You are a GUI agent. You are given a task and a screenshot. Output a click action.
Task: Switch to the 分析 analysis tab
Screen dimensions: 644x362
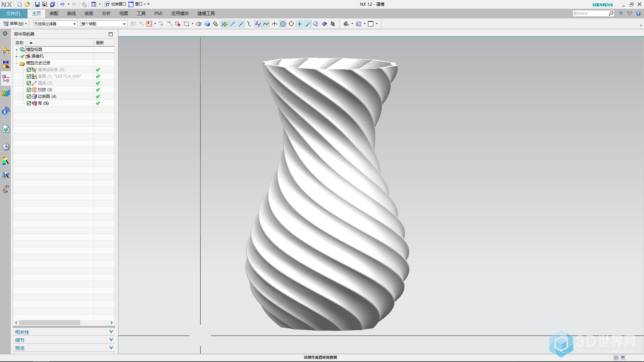click(106, 13)
